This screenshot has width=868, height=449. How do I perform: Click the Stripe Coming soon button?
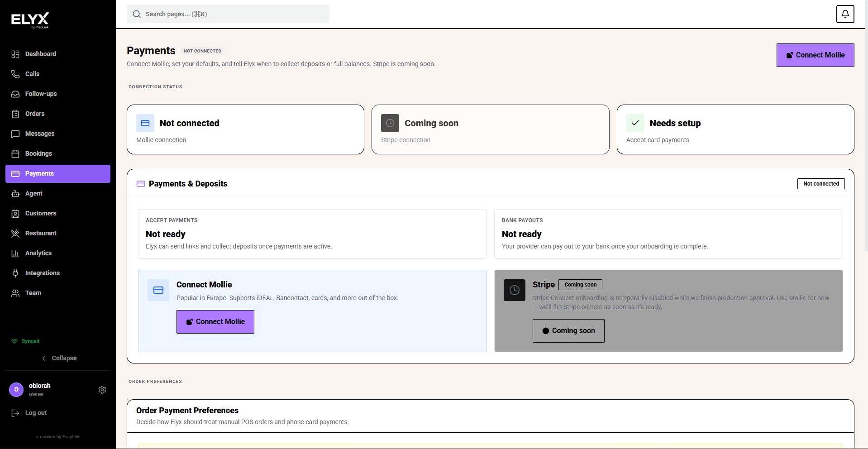[568, 331]
